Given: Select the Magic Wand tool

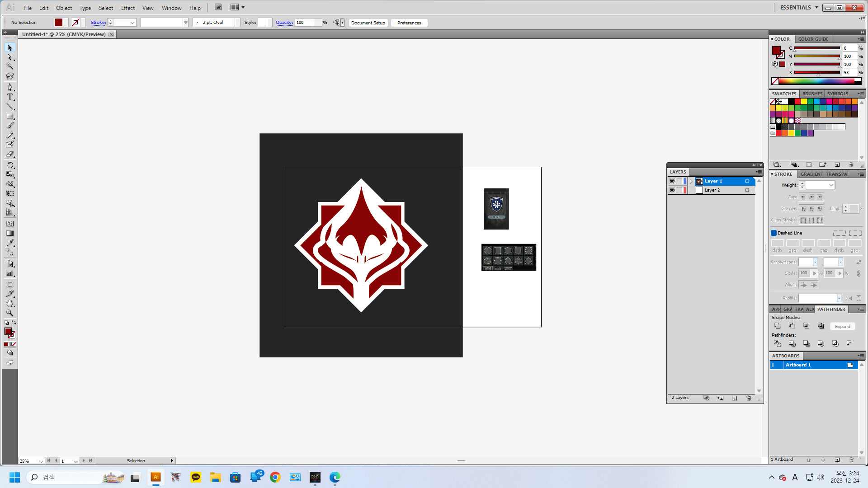Looking at the screenshot, I should click(10, 66).
